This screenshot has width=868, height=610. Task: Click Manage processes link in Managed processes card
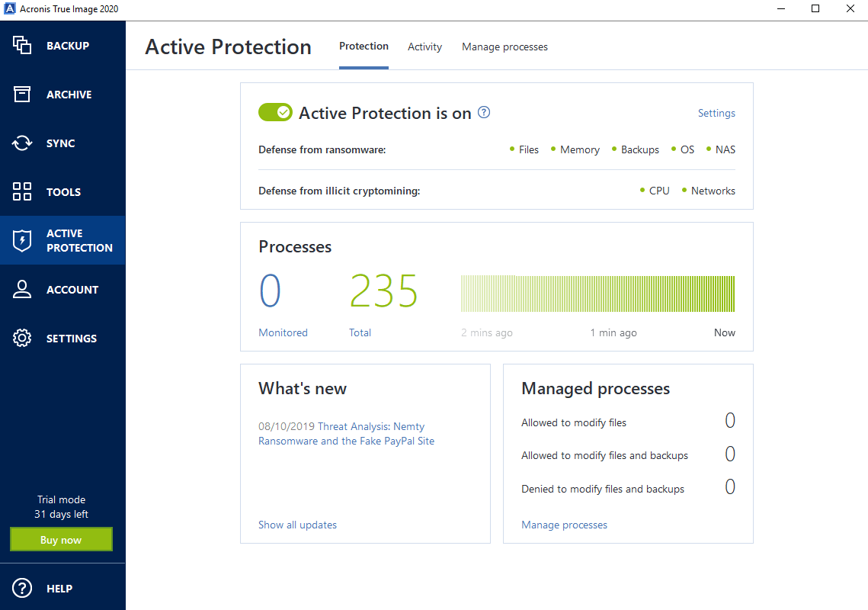pos(564,525)
